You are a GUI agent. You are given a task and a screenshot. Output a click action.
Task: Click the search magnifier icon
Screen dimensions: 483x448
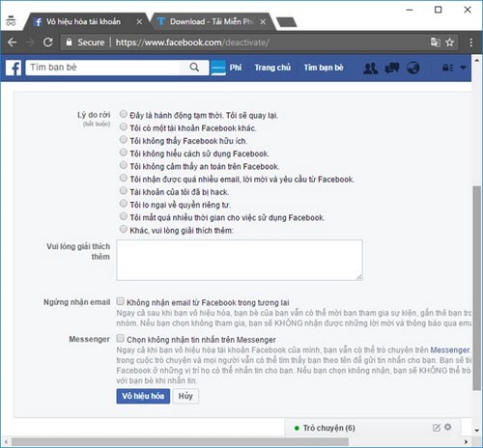[x=194, y=68]
